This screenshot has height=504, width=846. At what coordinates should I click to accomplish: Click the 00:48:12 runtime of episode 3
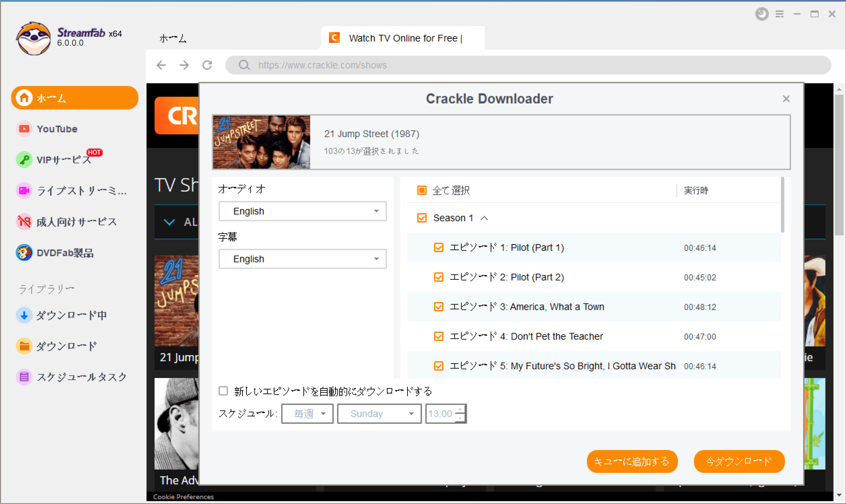click(700, 307)
